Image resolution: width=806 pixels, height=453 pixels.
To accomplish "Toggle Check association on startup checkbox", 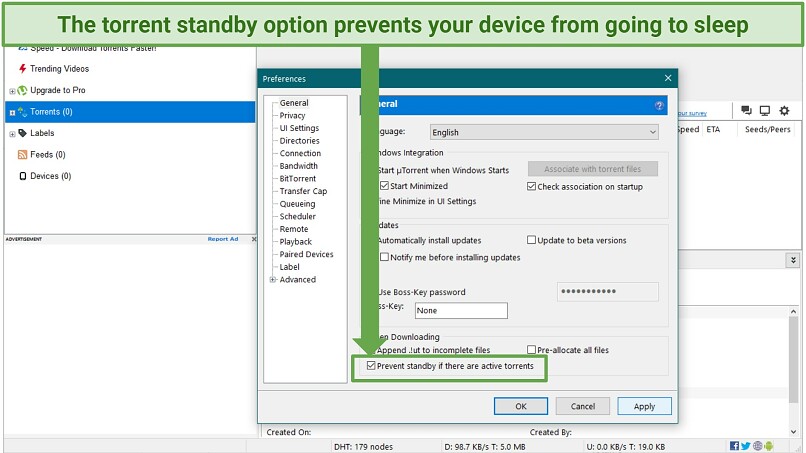I will (532, 186).
